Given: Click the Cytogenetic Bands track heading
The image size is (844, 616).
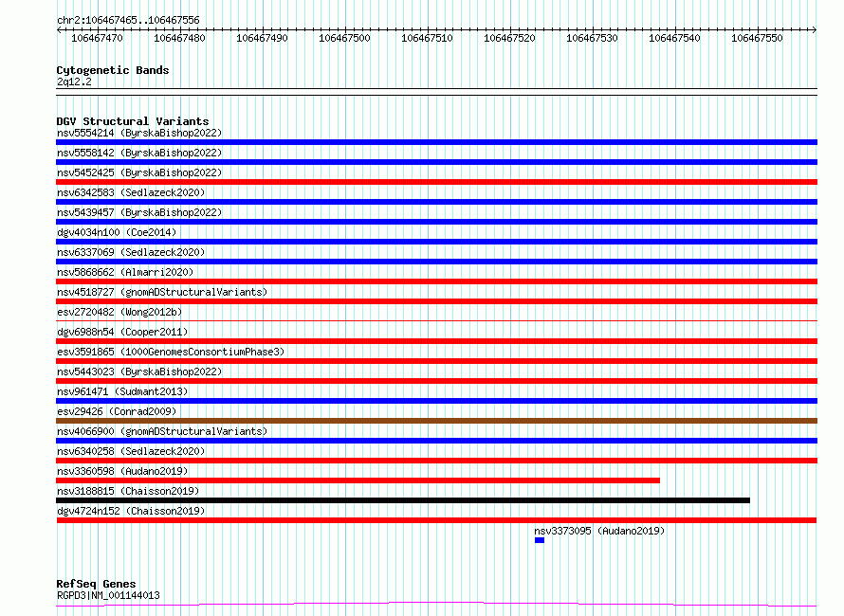Looking at the screenshot, I should click(113, 70).
